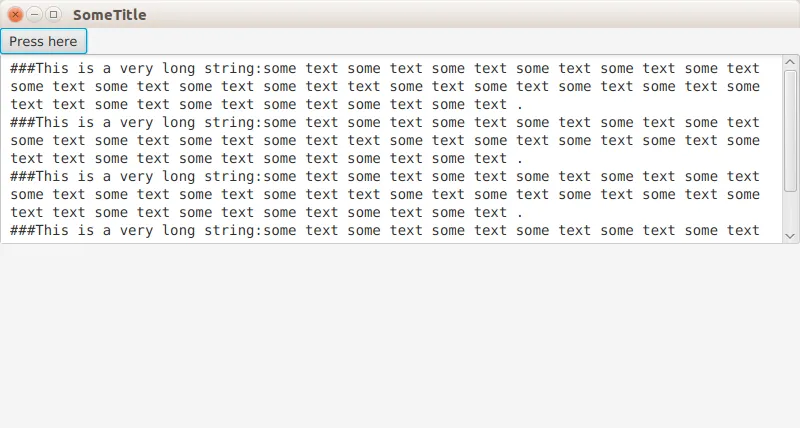Click the period ending the second paragraph

click(x=519, y=159)
